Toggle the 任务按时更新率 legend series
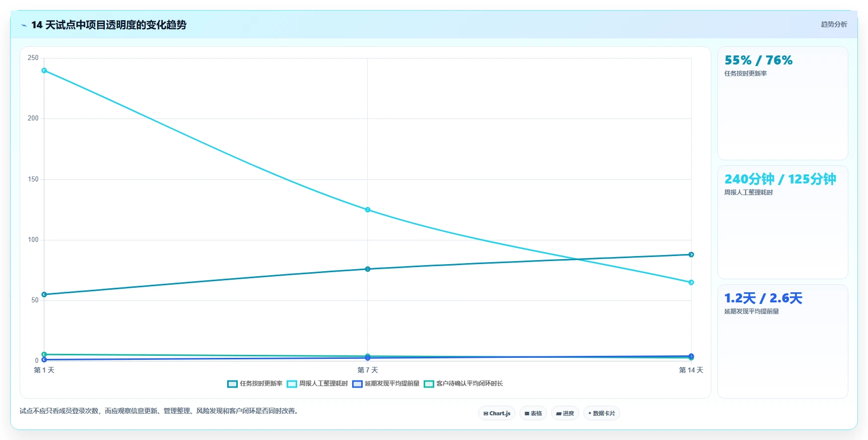This screenshot has height=440, width=868. click(x=255, y=384)
